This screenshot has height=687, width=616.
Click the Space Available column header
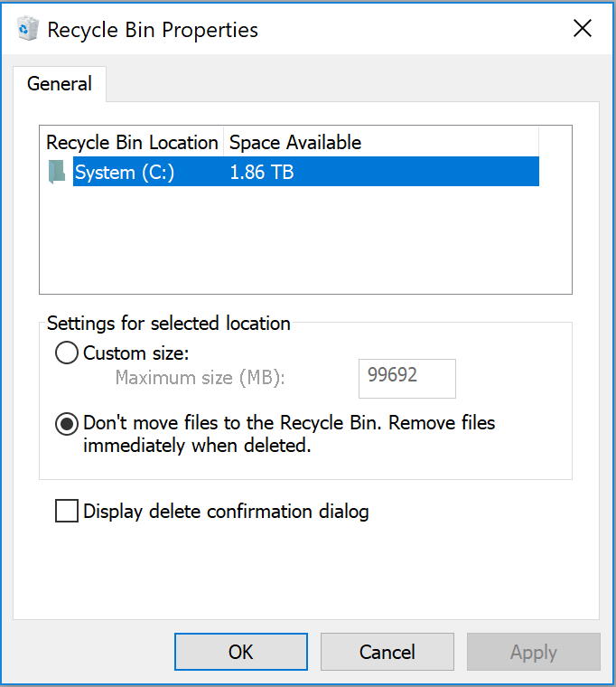point(295,143)
